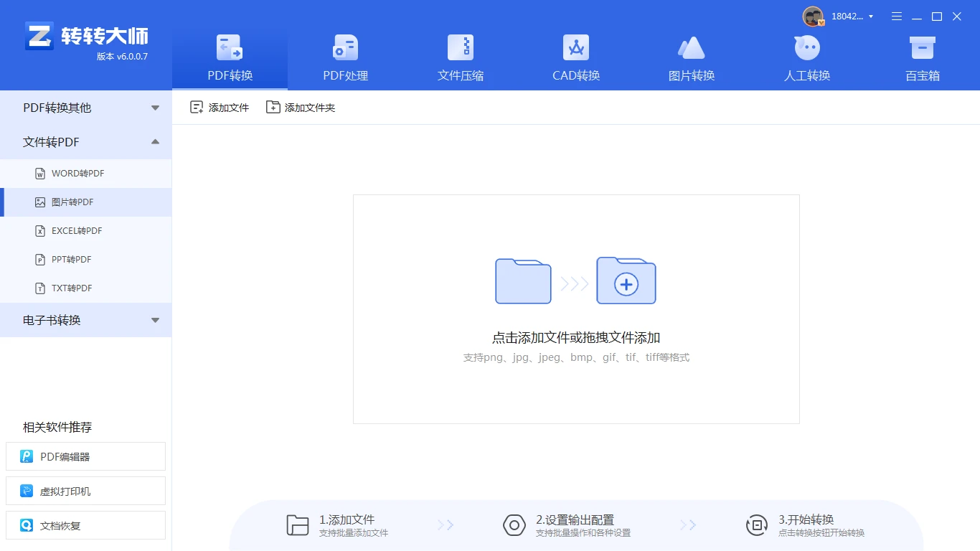This screenshot has width=980, height=551.
Task: Open the hamburger menu in the title bar
Action: (896, 16)
